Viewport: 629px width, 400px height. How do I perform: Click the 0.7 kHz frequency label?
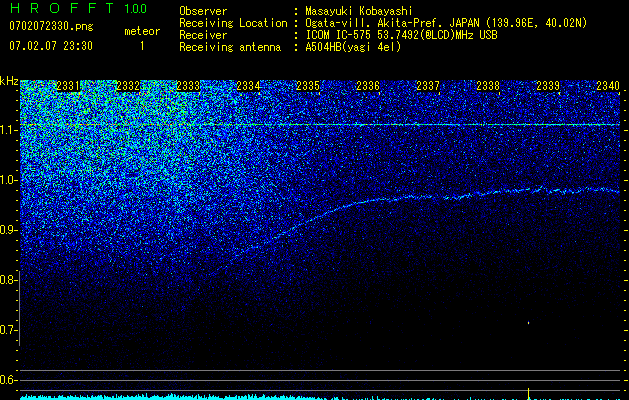pyautogui.click(x=7, y=330)
